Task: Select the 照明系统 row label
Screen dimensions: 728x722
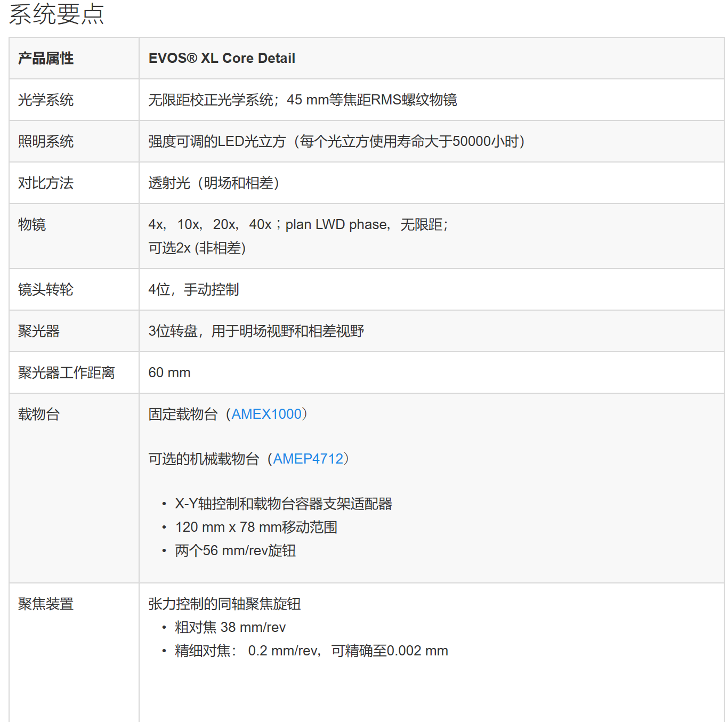Action: pyautogui.click(x=46, y=141)
